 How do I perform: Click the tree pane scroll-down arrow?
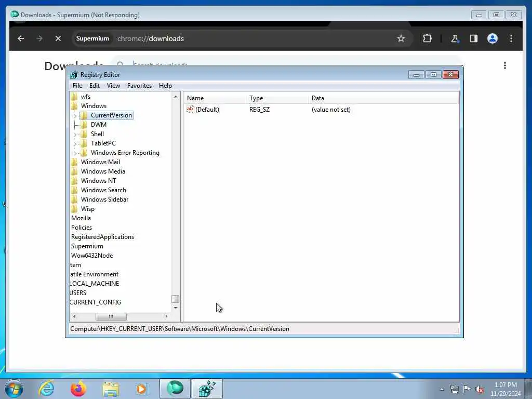(x=176, y=308)
